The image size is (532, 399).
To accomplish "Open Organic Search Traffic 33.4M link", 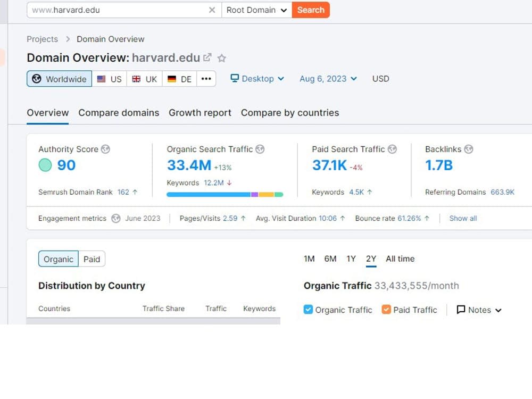I will point(189,165).
